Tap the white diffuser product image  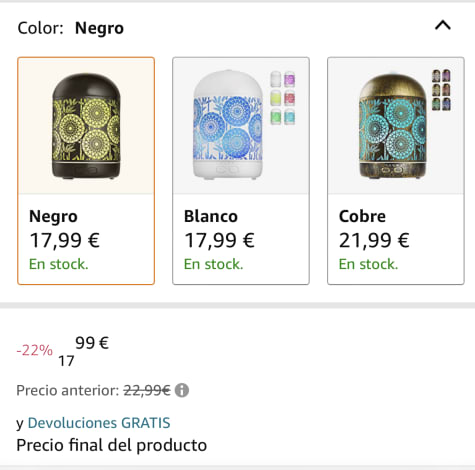228,124
